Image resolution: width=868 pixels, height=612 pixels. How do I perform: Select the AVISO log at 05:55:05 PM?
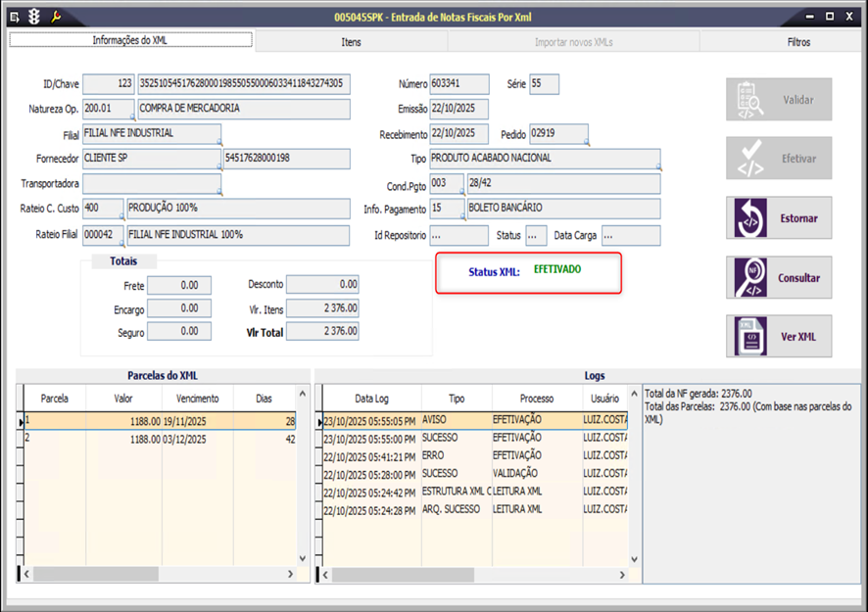pyautogui.click(x=475, y=420)
